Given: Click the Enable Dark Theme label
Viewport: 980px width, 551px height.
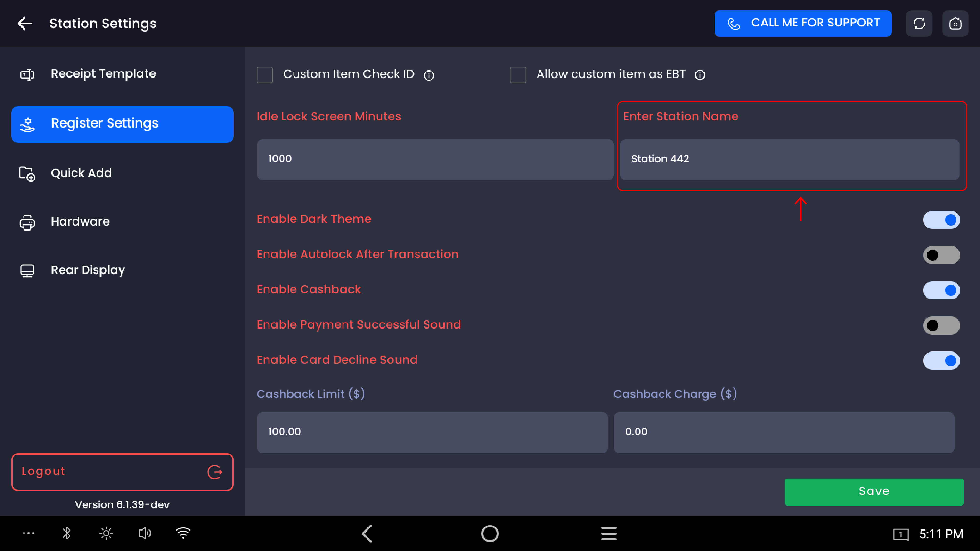Looking at the screenshot, I should (x=314, y=219).
